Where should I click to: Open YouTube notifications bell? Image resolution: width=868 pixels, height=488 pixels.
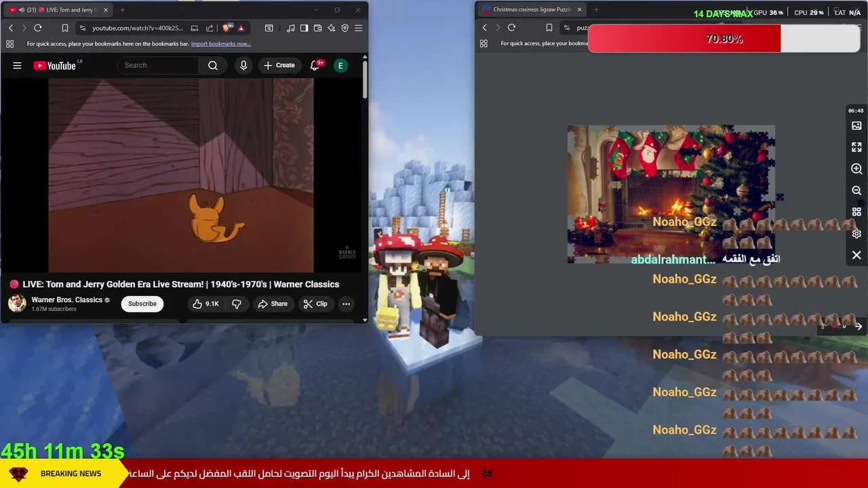coord(315,65)
